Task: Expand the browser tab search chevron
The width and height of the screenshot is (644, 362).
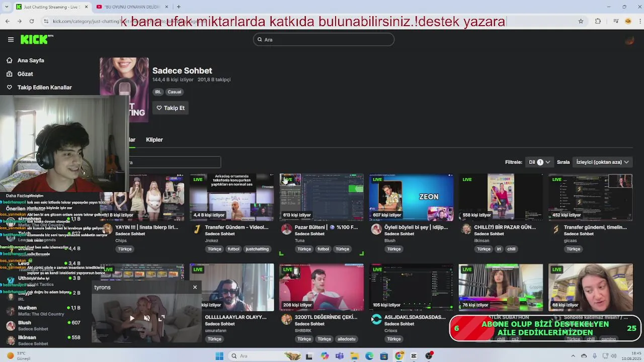Action: click(x=7, y=7)
